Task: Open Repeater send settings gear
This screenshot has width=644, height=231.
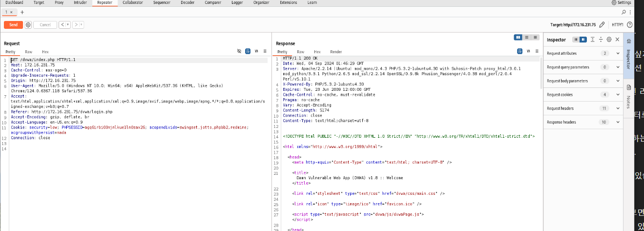Action: tap(28, 25)
